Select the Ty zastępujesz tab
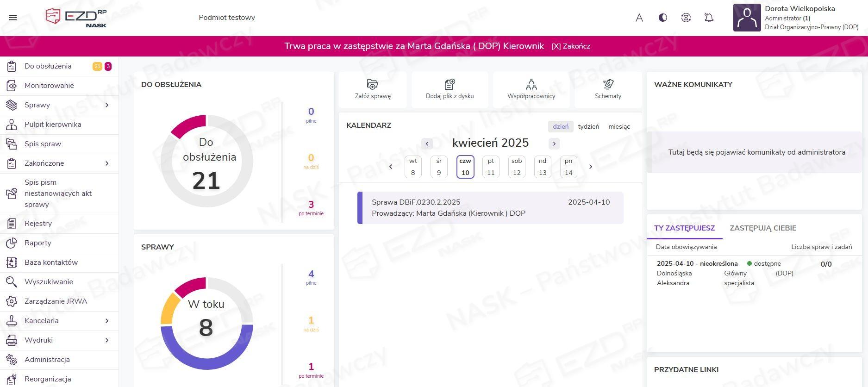868x387 pixels. point(684,228)
